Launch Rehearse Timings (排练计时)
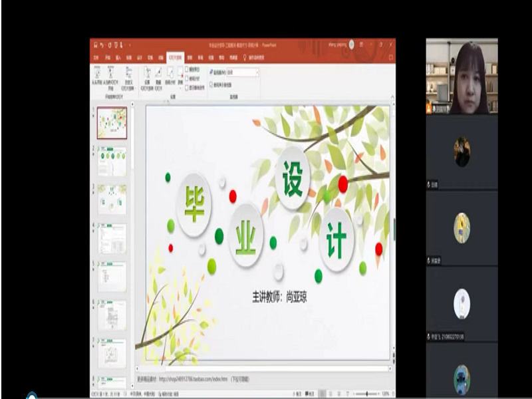532x399 pixels. pos(170,76)
